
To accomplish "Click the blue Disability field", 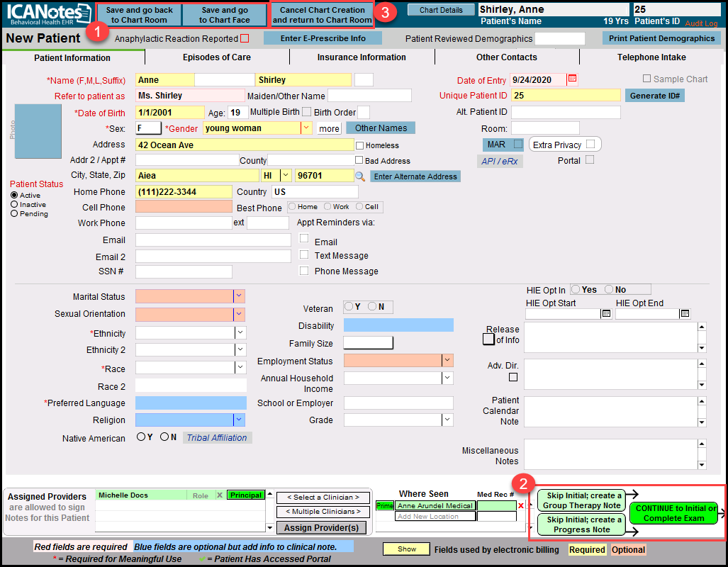I will [398, 325].
